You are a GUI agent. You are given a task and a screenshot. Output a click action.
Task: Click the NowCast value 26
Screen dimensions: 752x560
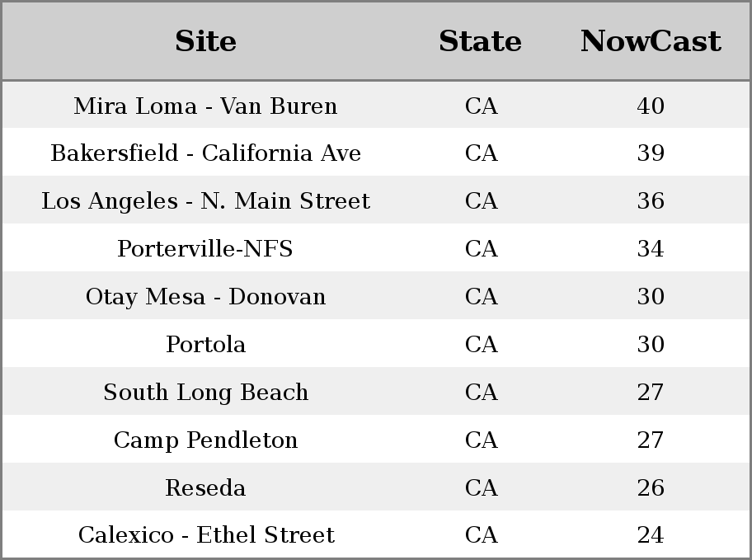point(651,488)
